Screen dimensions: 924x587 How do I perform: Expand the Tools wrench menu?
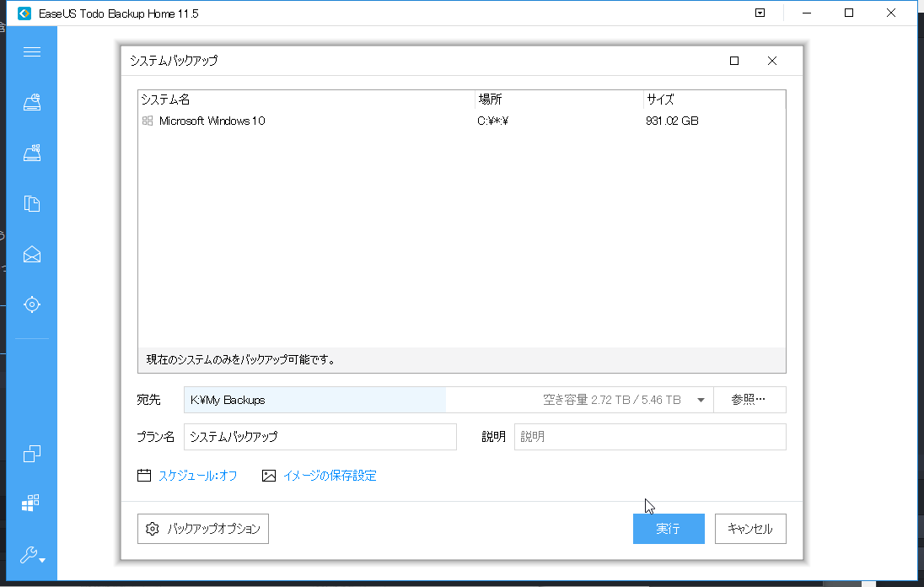[32, 555]
